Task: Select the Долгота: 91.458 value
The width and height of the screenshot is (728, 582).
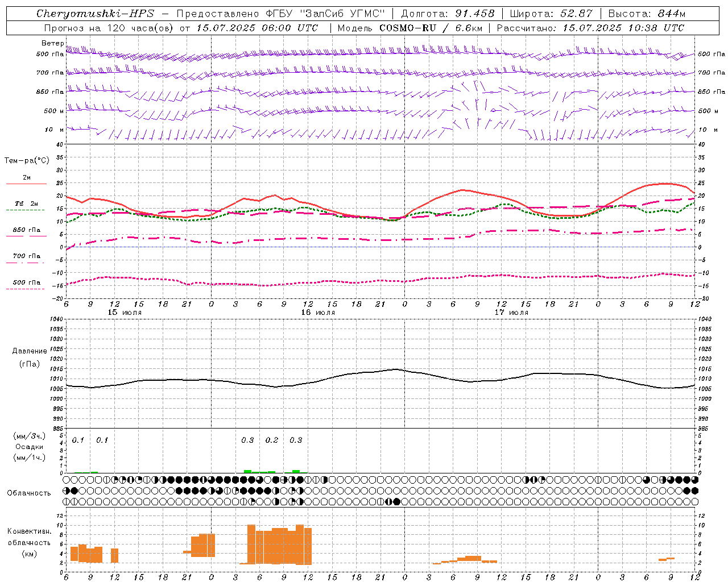Action: (448, 14)
